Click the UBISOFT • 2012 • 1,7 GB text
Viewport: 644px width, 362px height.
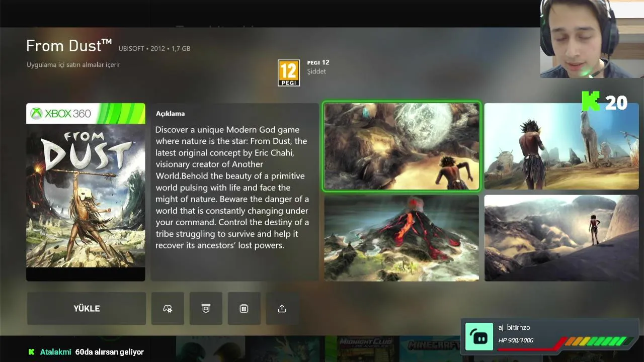(154, 49)
